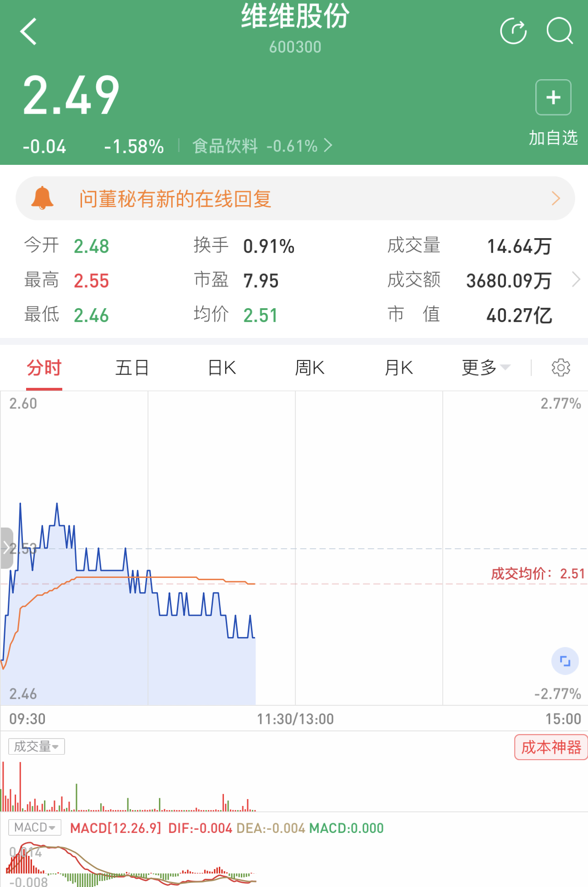
Task: Expand chart to fullscreen via blue icon
Action: click(565, 661)
